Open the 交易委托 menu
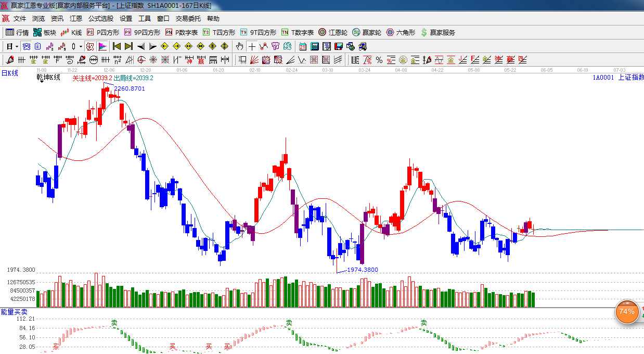Screen dimensions: 644x354 [x=188, y=18]
